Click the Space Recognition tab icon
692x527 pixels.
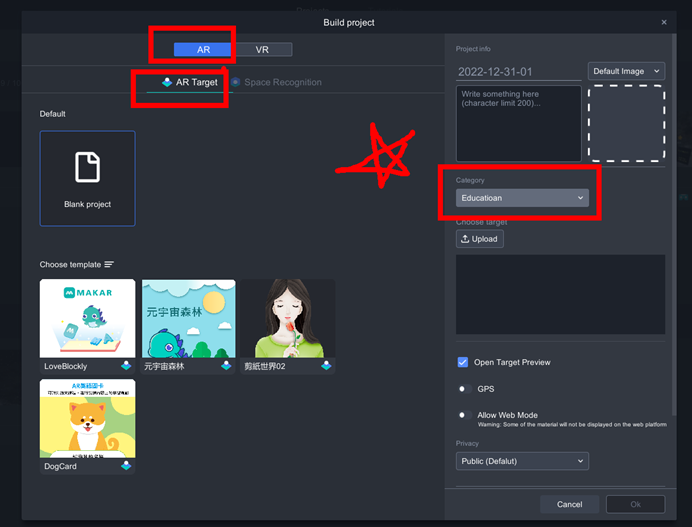[236, 82]
